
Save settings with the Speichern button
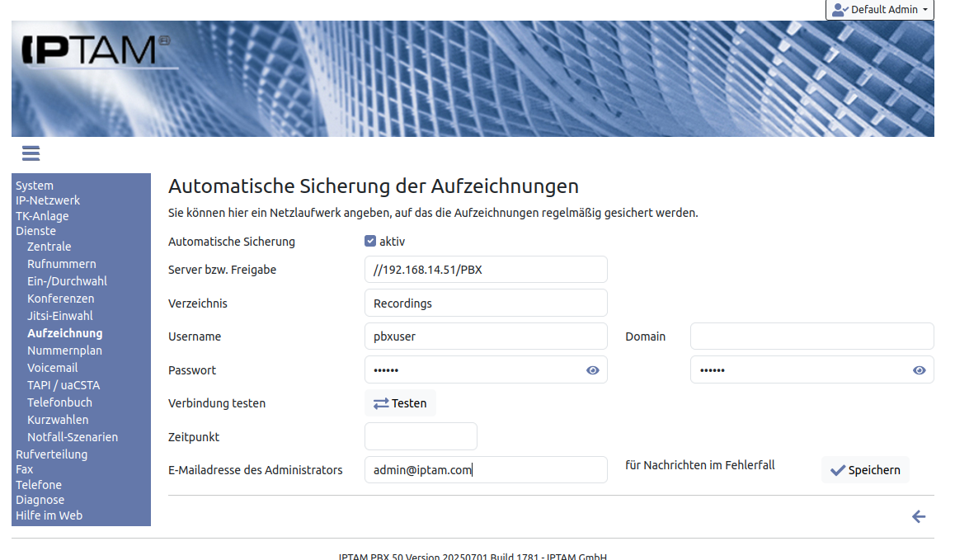pyautogui.click(x=865, y=470)
